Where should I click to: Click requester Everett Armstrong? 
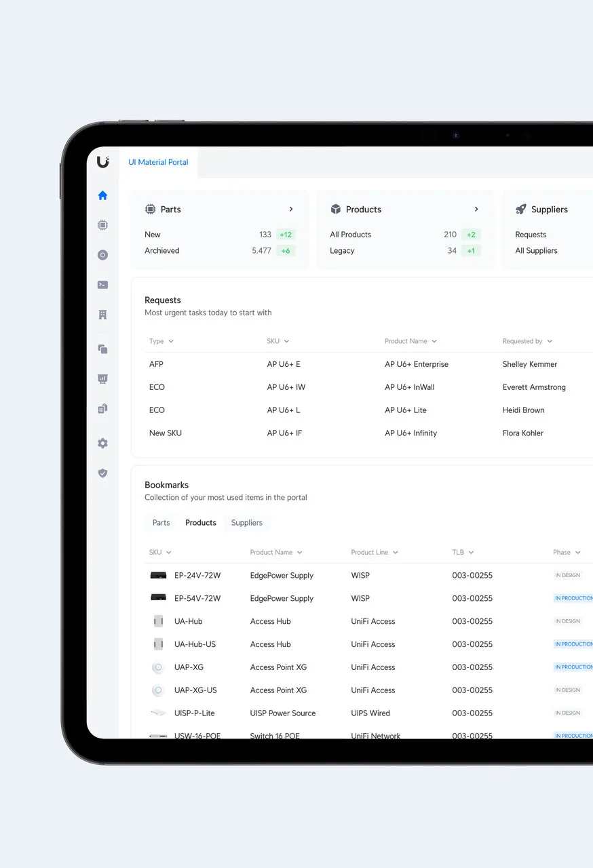(534, 387)
